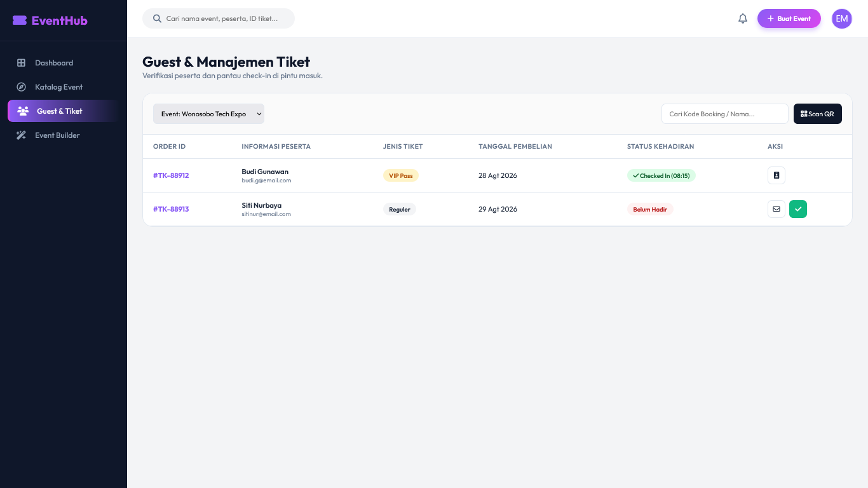Open the Event Builder page
Screen dimensions: 868x488
(64, 135)
